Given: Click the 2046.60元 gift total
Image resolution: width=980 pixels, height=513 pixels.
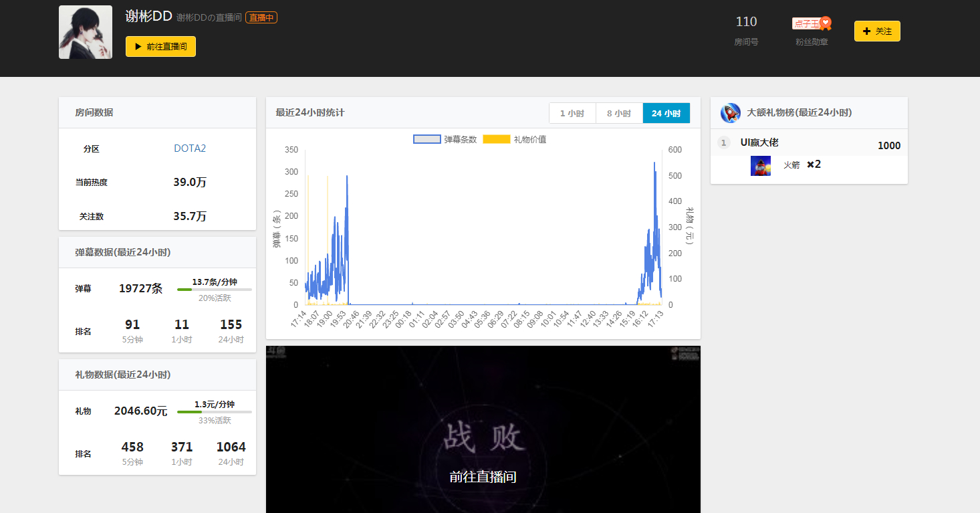Looking at the screenshot, I should coord(140,411).
